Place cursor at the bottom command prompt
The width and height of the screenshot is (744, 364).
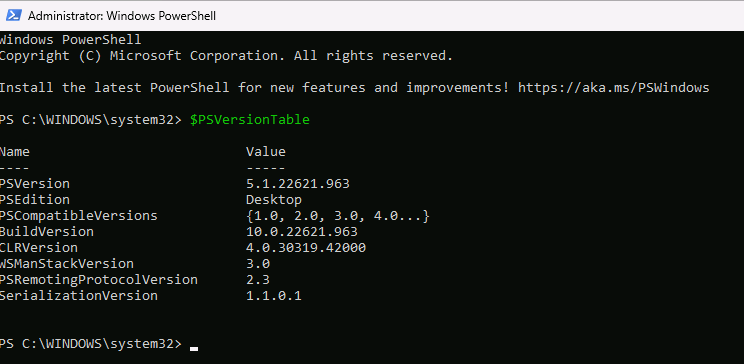click(x=194, y=345)
